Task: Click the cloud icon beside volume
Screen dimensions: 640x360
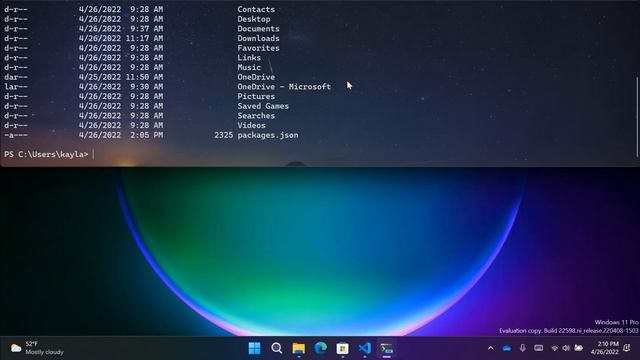Action: 578,348
